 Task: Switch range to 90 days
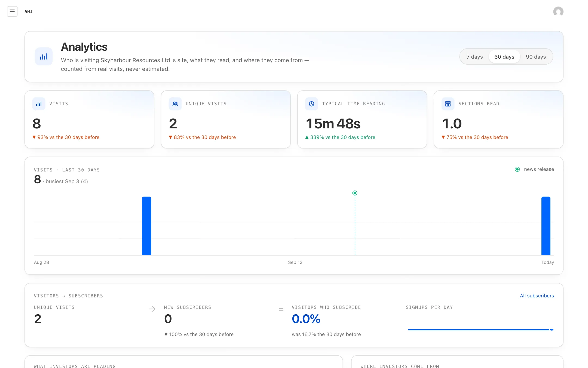point(536,57)
